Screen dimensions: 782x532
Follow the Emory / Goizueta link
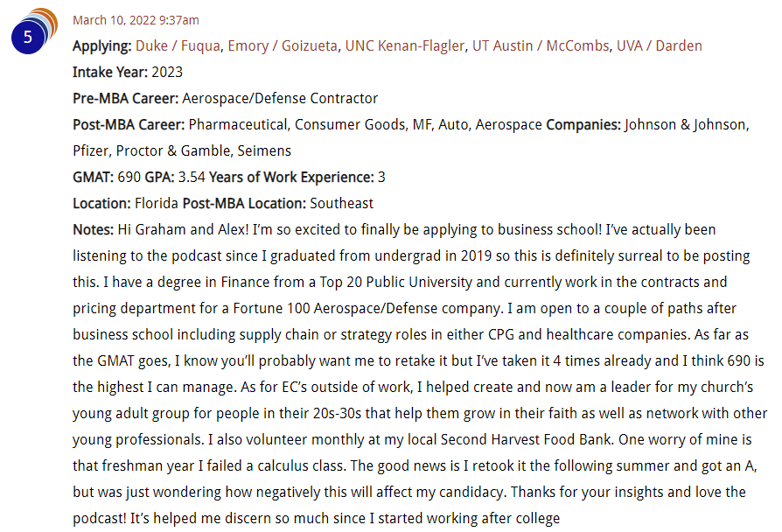pyautogui.click(x=283, y=45)
